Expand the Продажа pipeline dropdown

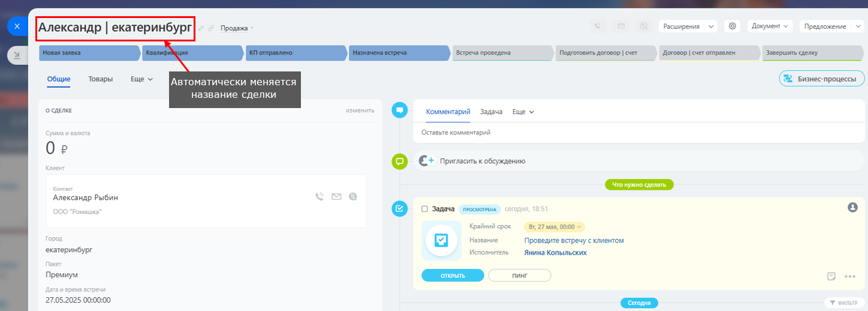237,28
